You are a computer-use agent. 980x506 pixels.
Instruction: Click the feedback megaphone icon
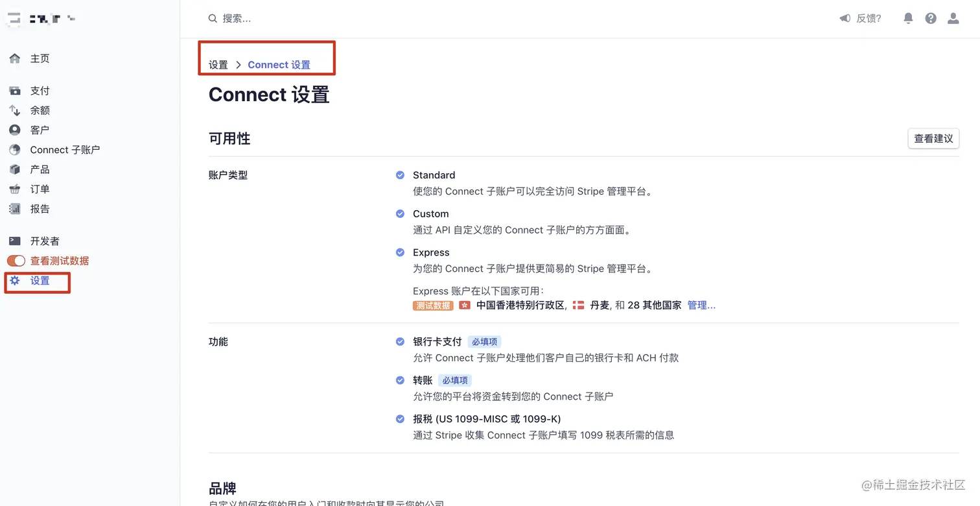click(x=845, y=19)
